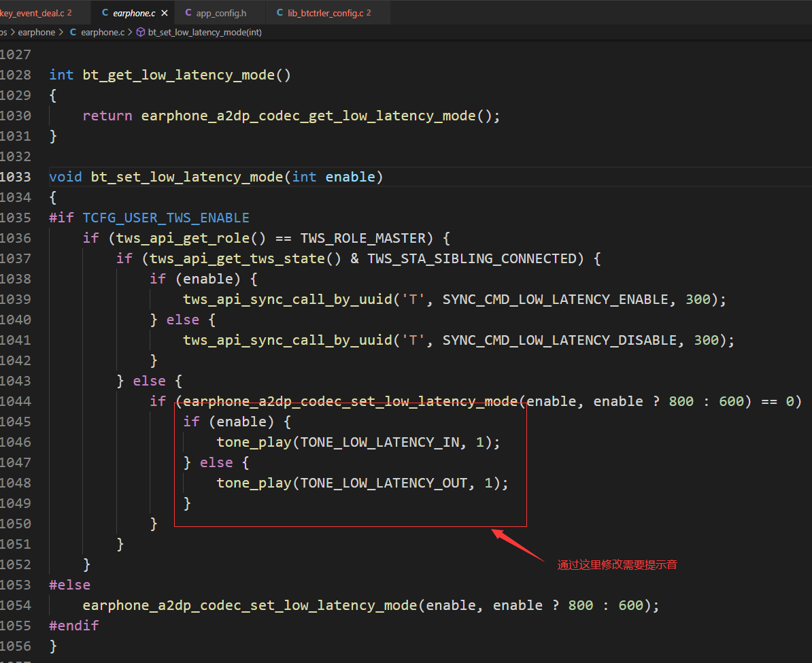Open the earphone.c breadcrumb dropdown
The width and height of the screenshot is (812, 663).
coord(103,32)
